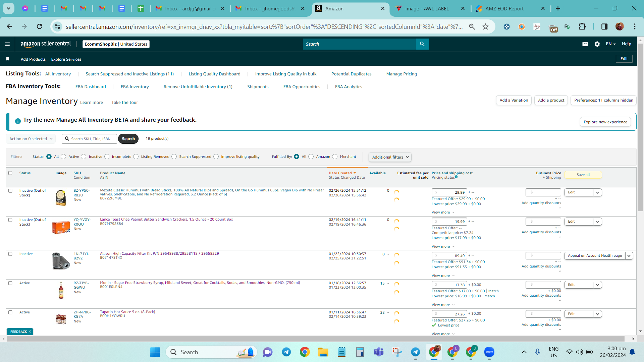The width and height of the screenshot is (644, 362).
Task: Click Take the tour link
Action: tap(124, 103)
